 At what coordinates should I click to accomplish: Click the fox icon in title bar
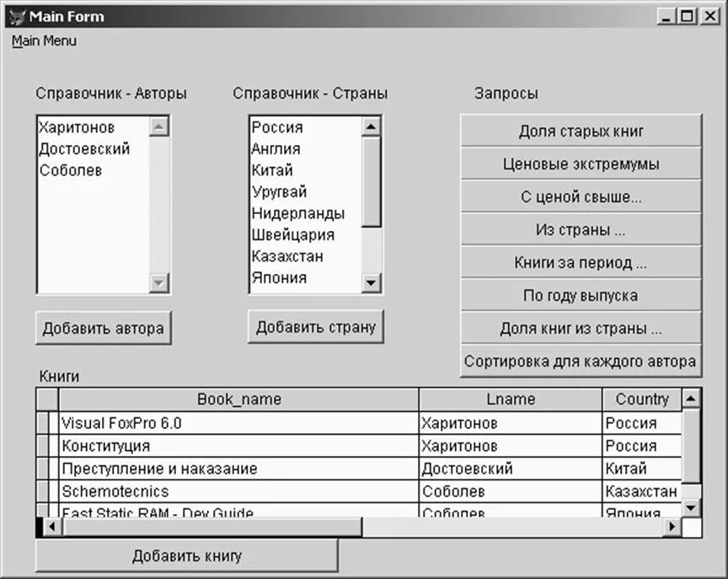click(17, 17)
